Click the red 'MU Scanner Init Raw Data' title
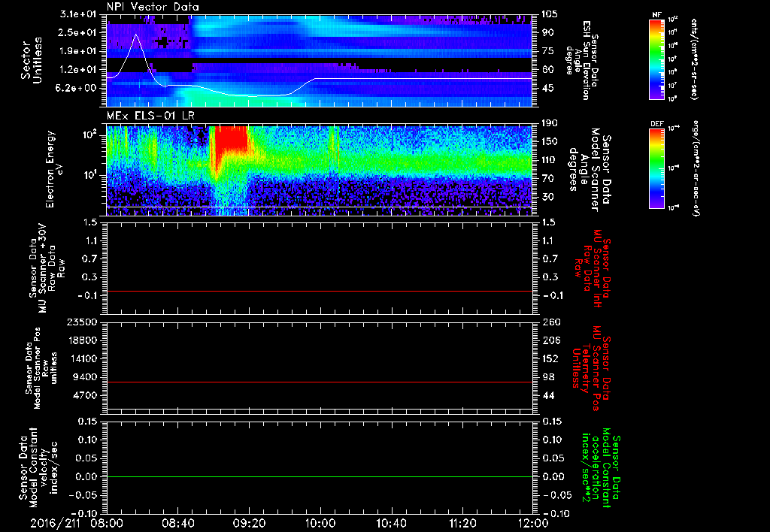This screenshot has height=532, width=770. click(593, 268)
